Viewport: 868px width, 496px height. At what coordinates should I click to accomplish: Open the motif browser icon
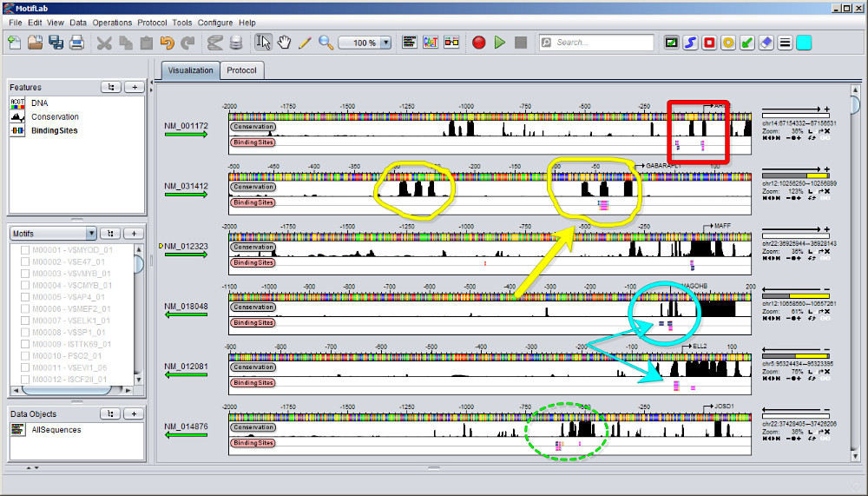tap(431, 43)
